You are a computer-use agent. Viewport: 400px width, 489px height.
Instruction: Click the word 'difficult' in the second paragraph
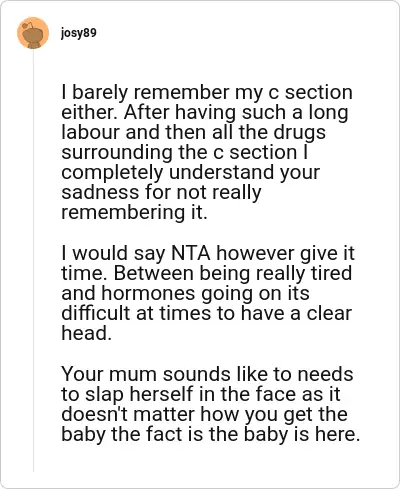click(96, 313)
